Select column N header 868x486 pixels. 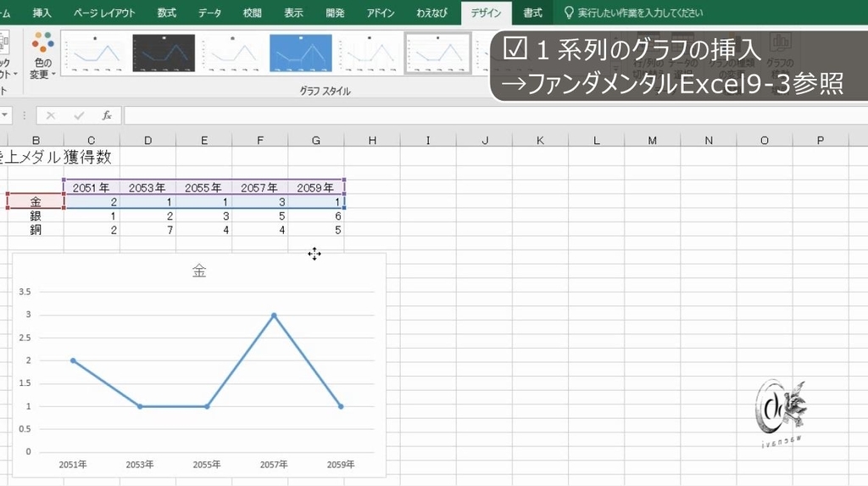[x=709, y=140]
